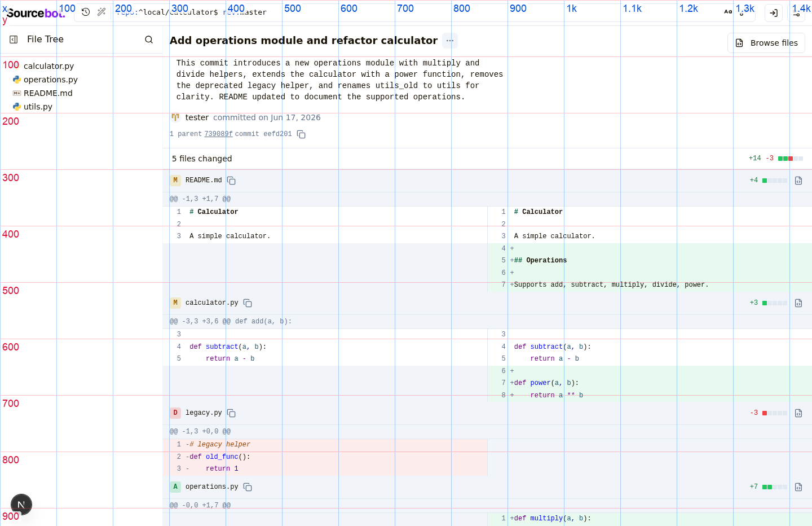Click hunk header '@@ -1,3 +1,7 @@'
The height and width of the screenshot is (526, 812).
[x=200, y=199]
